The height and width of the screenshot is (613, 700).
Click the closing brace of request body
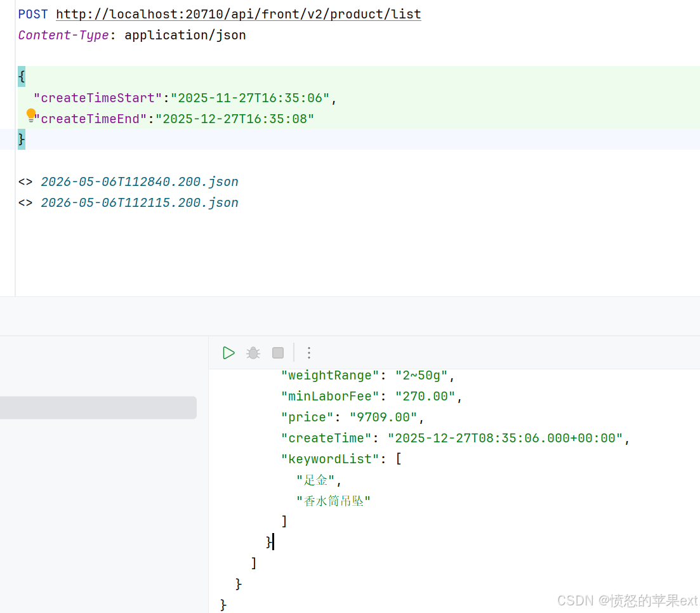[22, 140]
